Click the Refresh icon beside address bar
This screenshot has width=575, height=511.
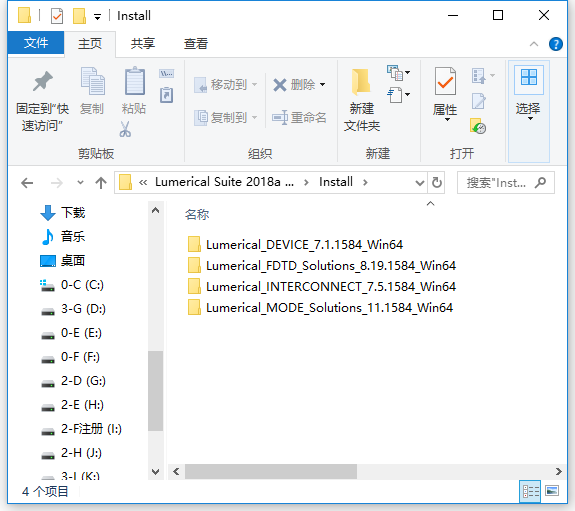pos(436,182)
